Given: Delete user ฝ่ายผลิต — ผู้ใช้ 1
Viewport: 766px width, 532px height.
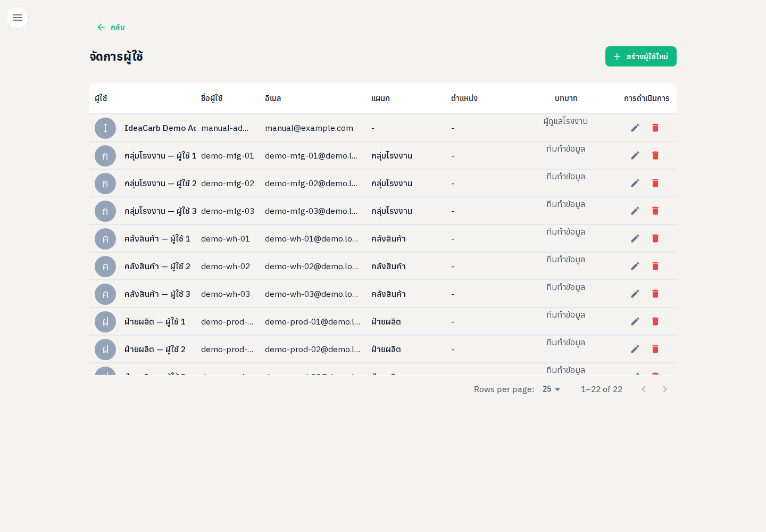Looking at the screenshot, I should click(x=655, y=321).
